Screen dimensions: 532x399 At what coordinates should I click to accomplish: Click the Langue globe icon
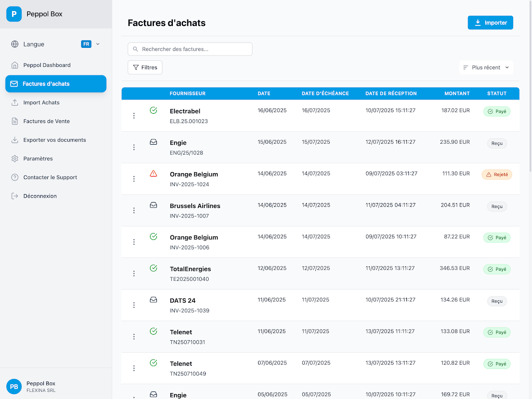point(14,44)
